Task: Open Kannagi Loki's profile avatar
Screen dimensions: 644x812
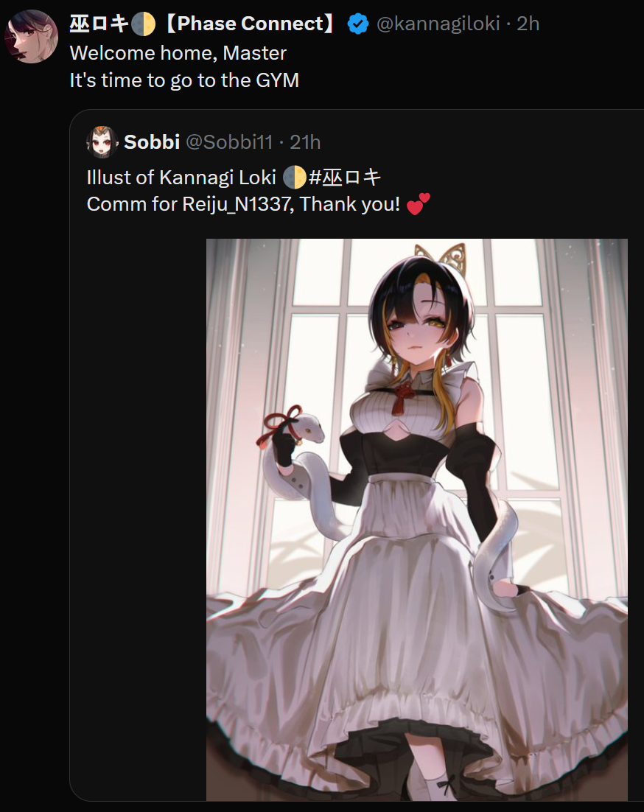Action: [31, 36]
